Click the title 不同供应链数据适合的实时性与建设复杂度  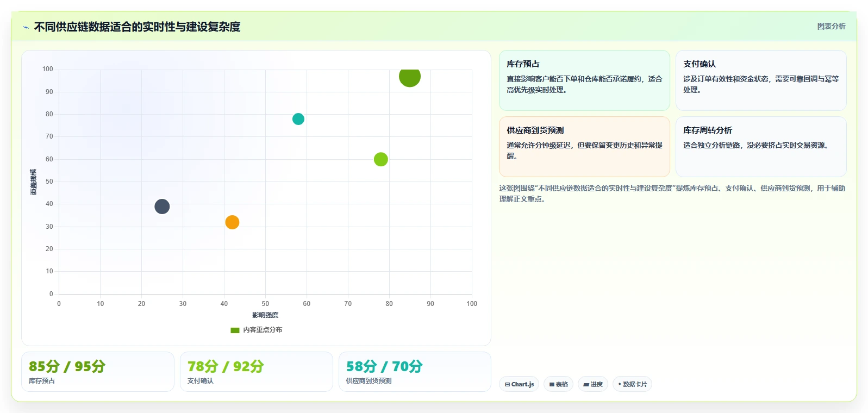click(138, 27)
